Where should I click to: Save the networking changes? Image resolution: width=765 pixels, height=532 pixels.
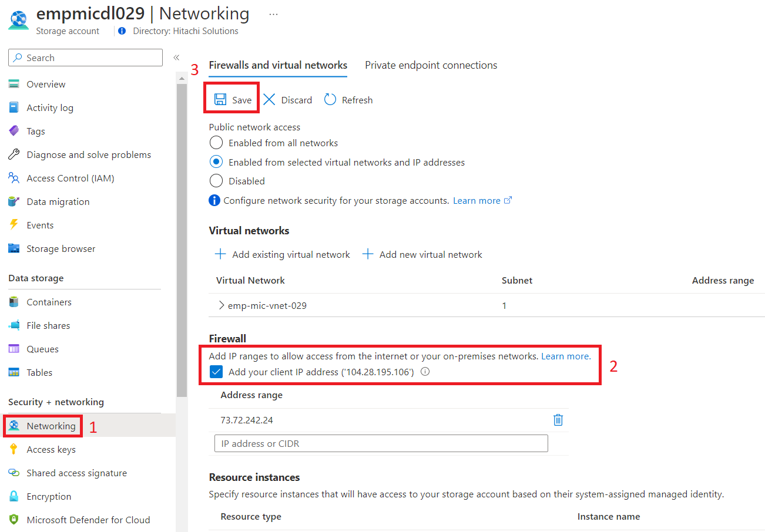point(233,100)
